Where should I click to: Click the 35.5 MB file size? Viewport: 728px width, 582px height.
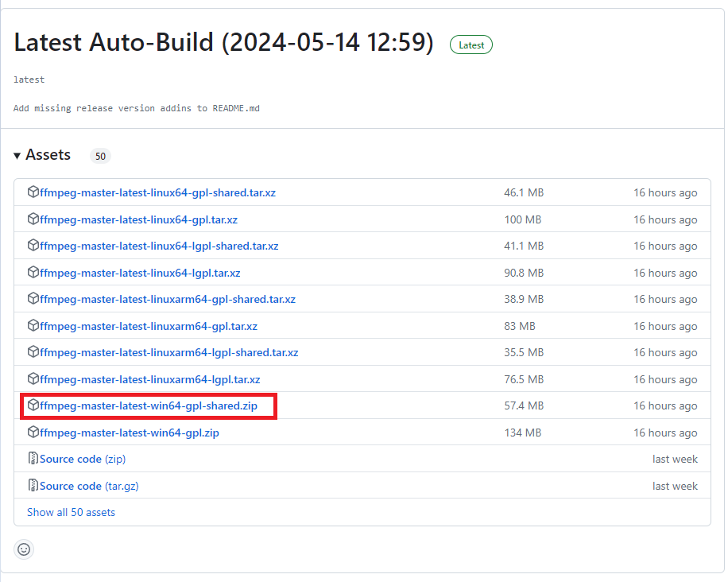524,353
